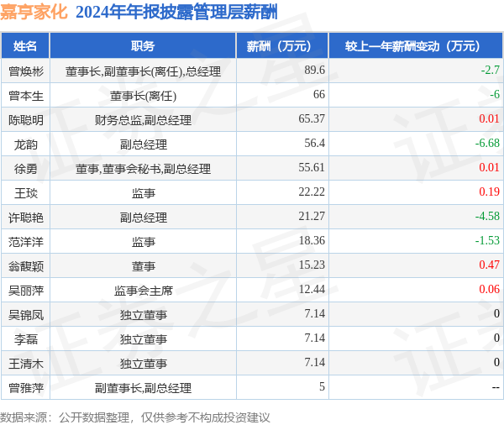This screenshot has width=504, height=425.
Task: Click 吴锦凤's change value 0
Action: click(496, 313)
